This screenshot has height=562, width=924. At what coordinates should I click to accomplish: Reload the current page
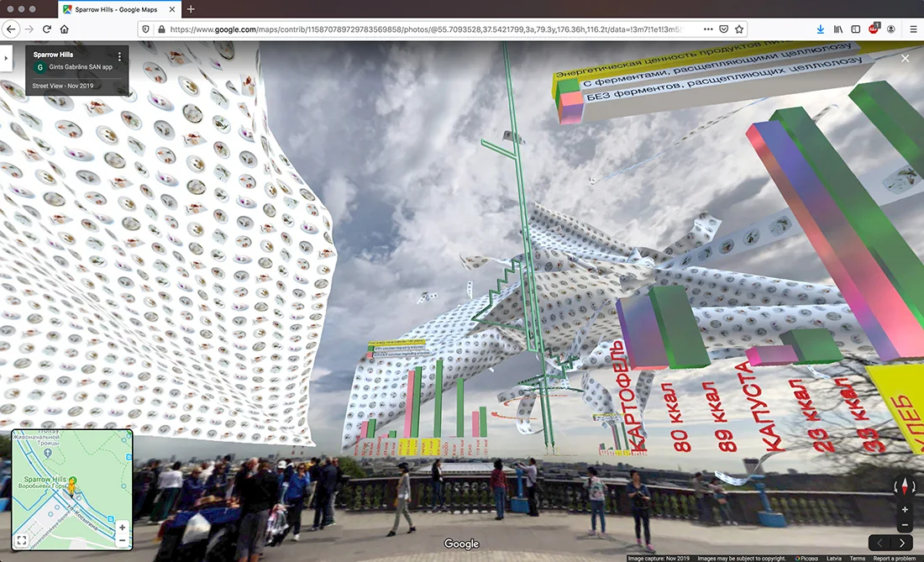(x=47, y=29)
